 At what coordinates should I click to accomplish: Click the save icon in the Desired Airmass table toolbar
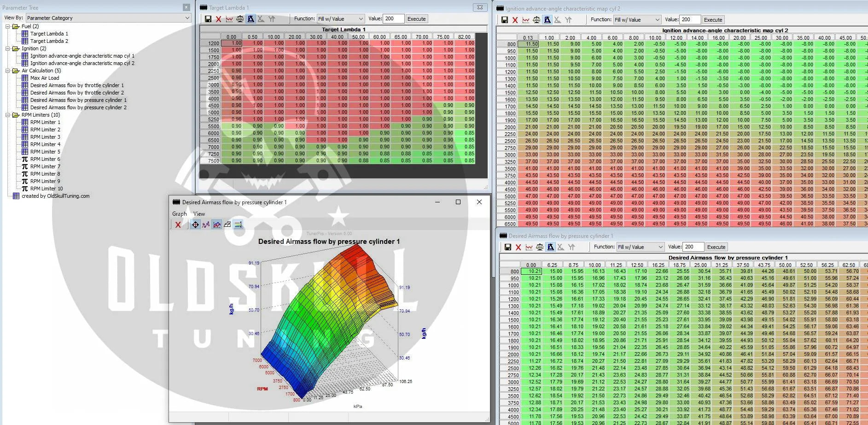tap(507, 247)
